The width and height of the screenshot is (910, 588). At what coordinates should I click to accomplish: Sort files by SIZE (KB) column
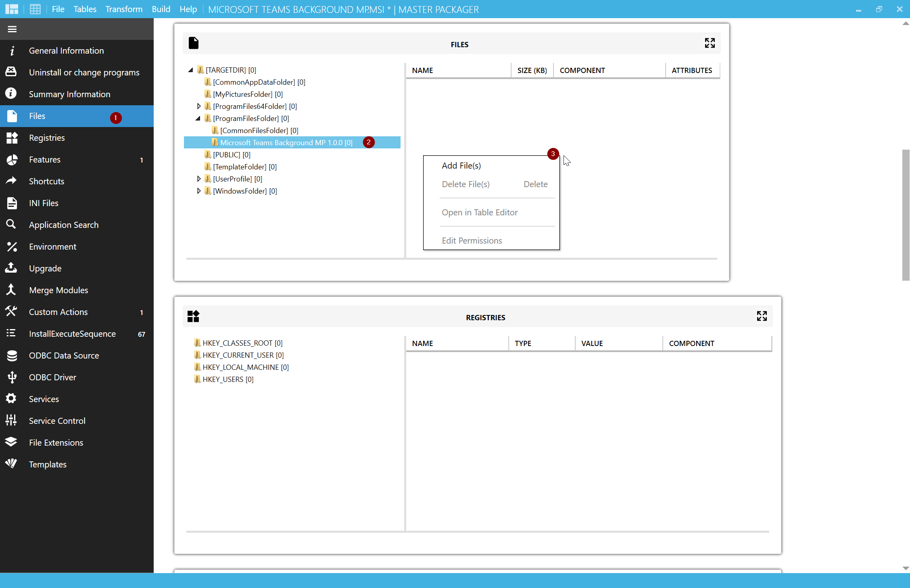coord(532,71)
